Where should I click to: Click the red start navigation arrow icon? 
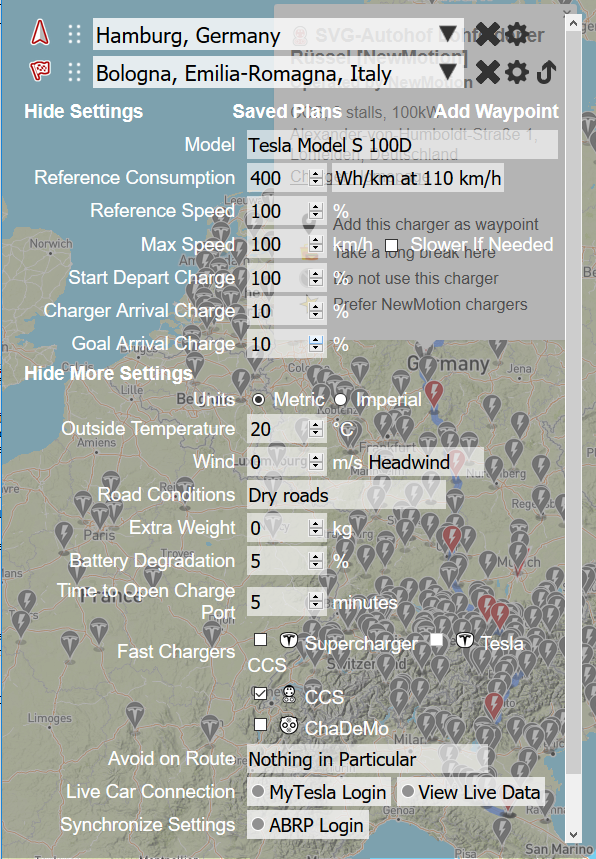(x=39, y=33)
